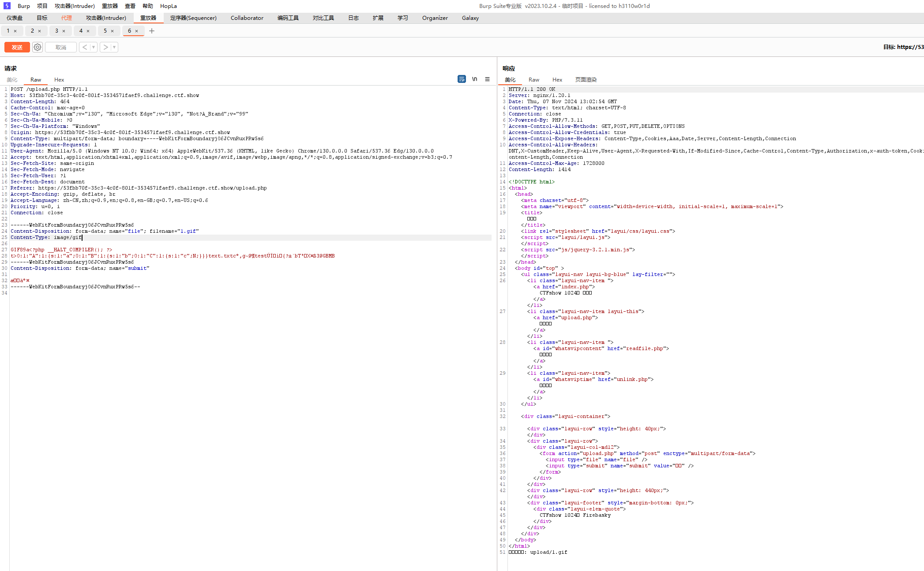
Task: Open the 查看 menu
Action: coord(130,6)
